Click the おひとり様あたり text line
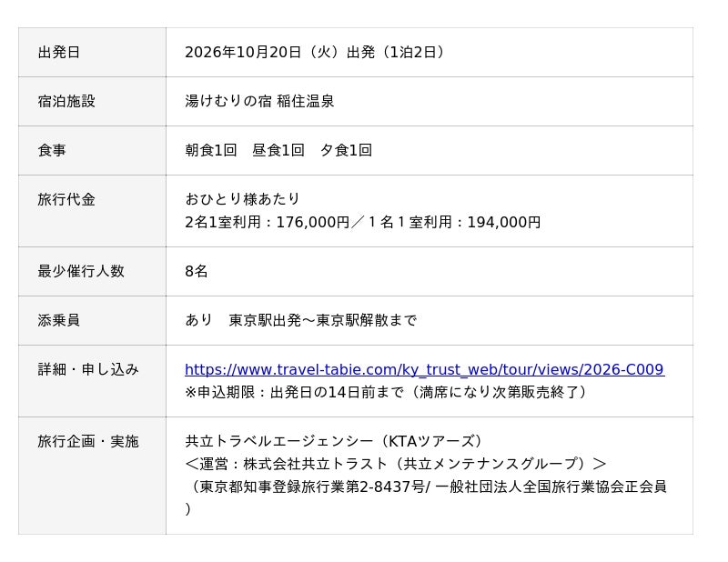Image resolution: width=728 pixels, height=562 pixels. point(242,199)
